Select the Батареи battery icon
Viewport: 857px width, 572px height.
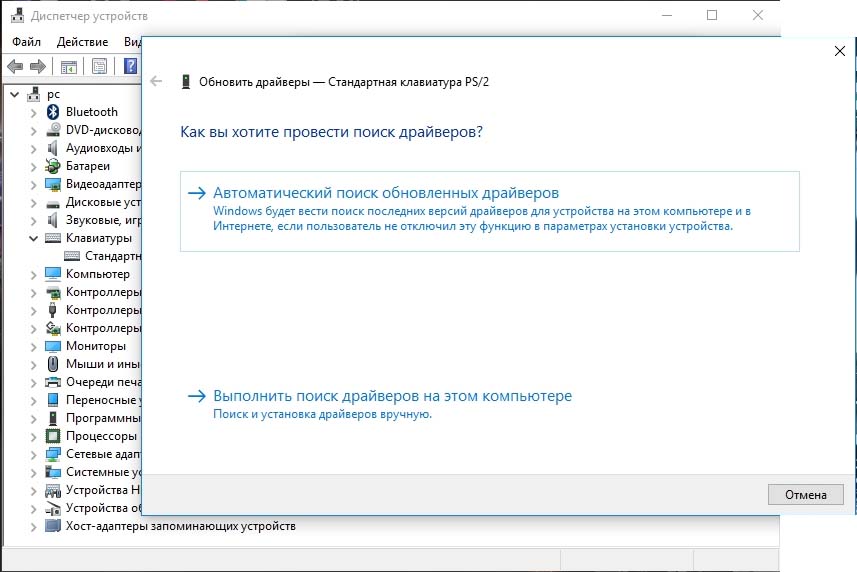53,166
